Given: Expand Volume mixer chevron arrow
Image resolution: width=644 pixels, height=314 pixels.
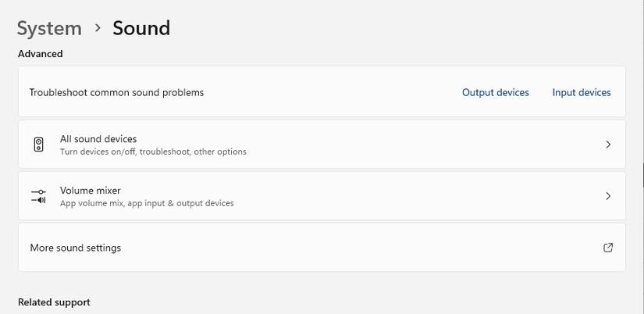Looking at the screenshot, I should [x=608, y=196].
